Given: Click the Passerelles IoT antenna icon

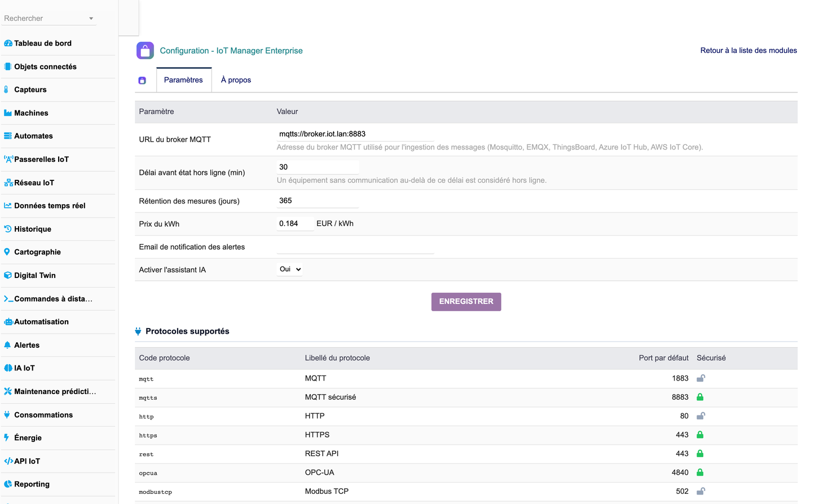Looking at the screenshot, I should click(8, 160).
